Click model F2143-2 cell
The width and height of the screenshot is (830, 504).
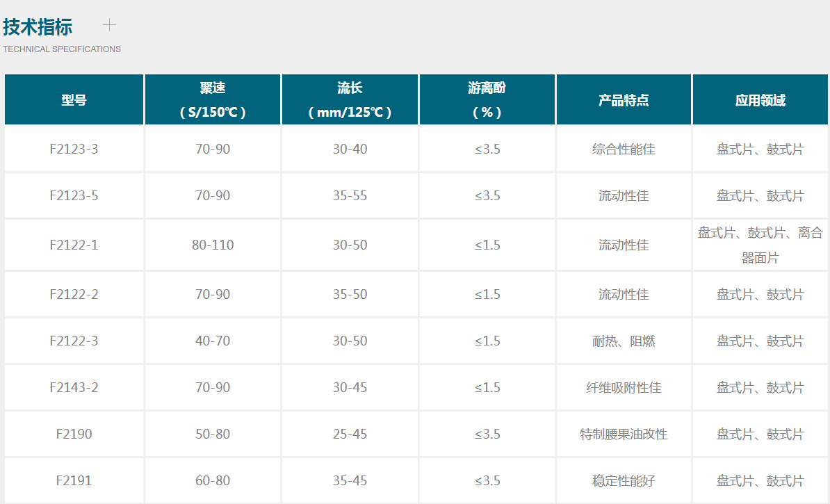pyautogui.click(x=74, y=387)
